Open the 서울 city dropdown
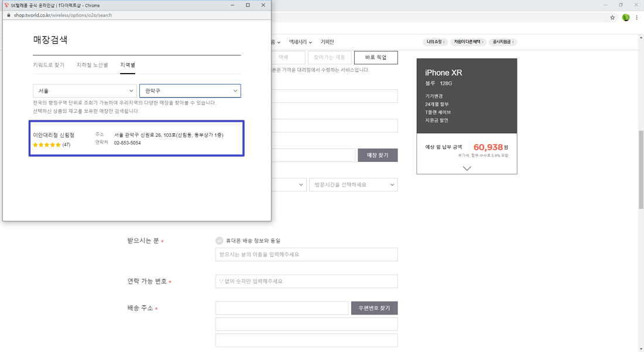The height and width of the screenshot is (352, 644). point(85,91)
